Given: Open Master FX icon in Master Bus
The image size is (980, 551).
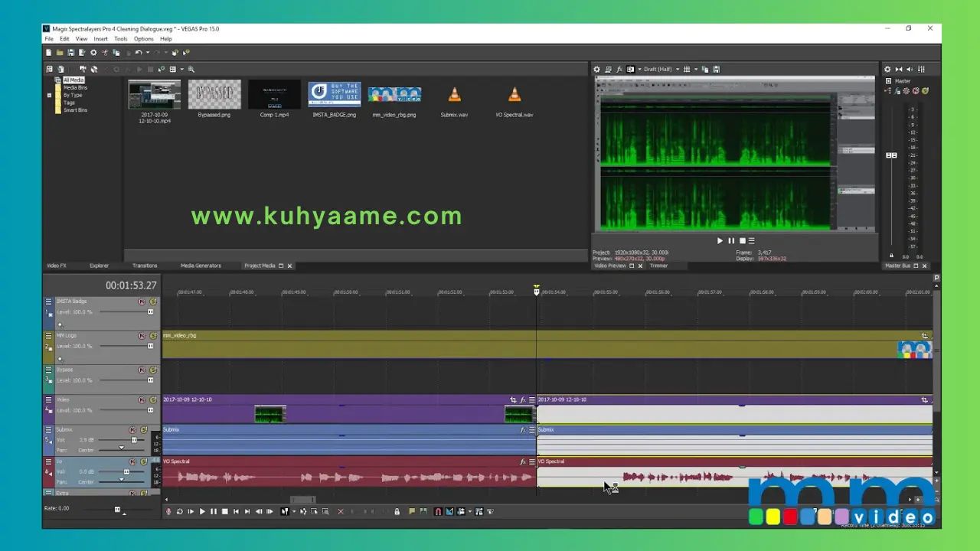Looking at the screenshot, I should tap(897, 90).
